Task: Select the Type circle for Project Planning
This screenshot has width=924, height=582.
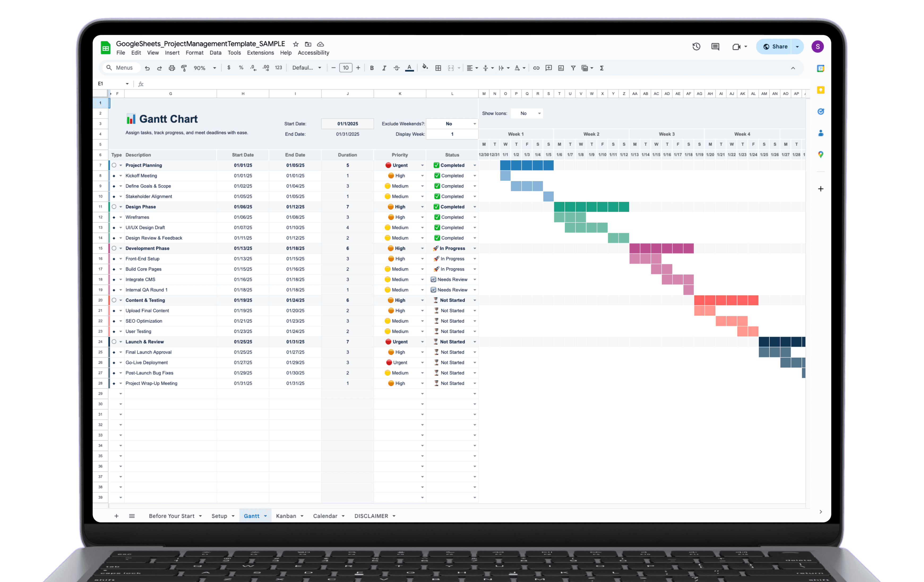Action: pos(114,165)
